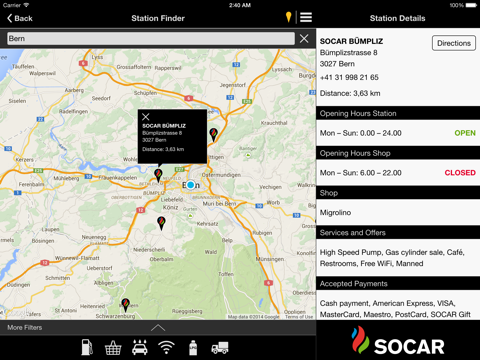Toggle the gas cylinder filter
480x360 pixels.
[x=193, y=348]
